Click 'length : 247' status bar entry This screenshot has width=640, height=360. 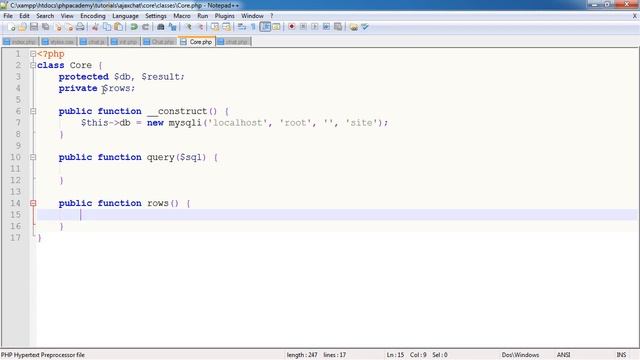pos(302,355)
